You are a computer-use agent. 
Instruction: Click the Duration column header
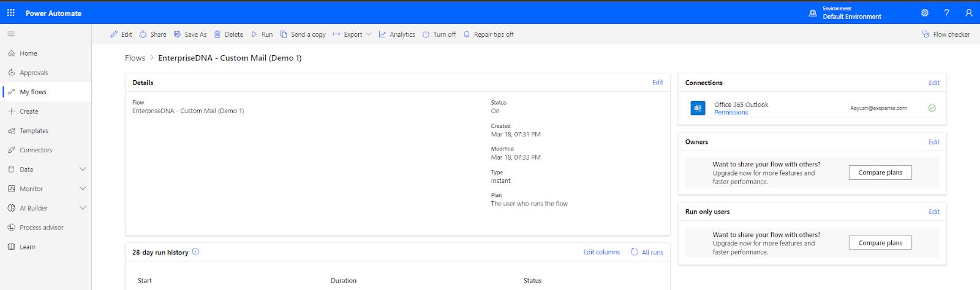coord(344,281)
